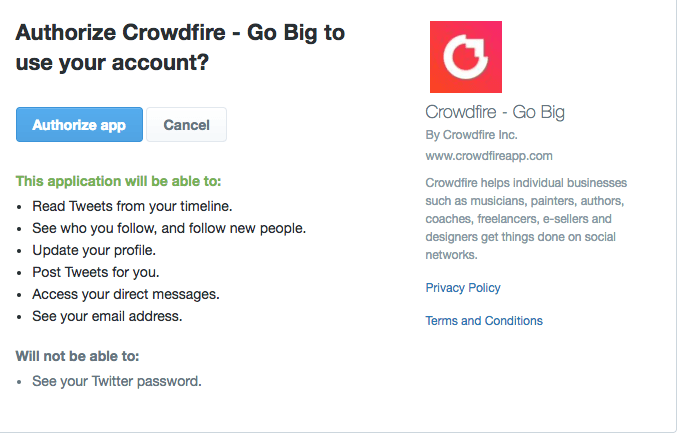Select the See who you follow permission

(169, 228)
